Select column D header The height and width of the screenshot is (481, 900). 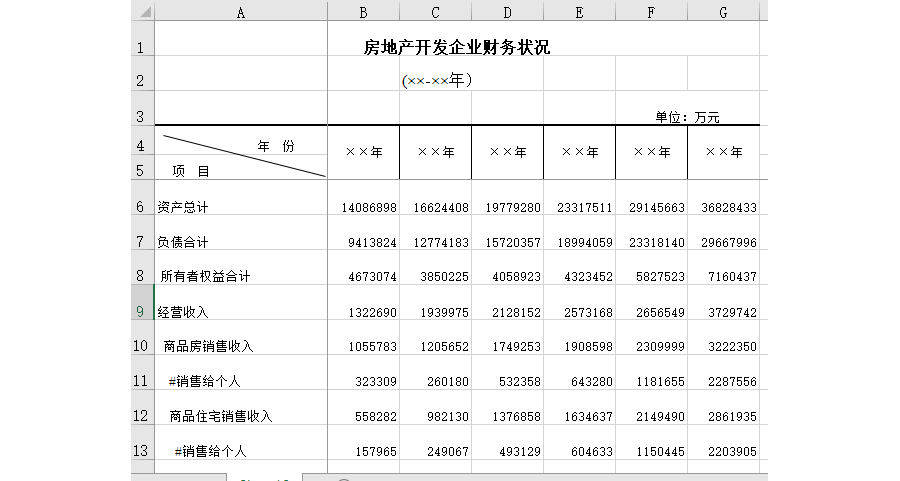[507, 12]
